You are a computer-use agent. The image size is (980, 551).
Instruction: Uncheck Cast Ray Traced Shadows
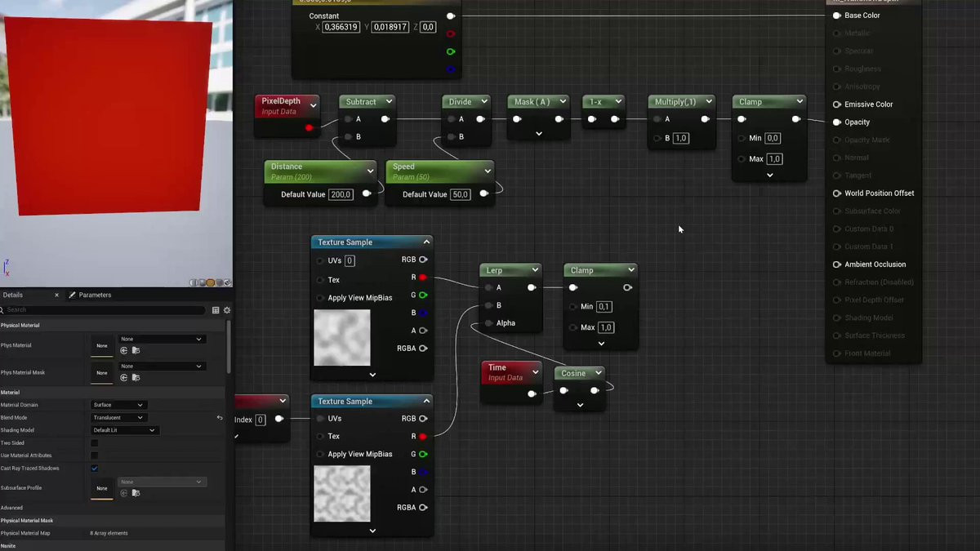(94, 469)
